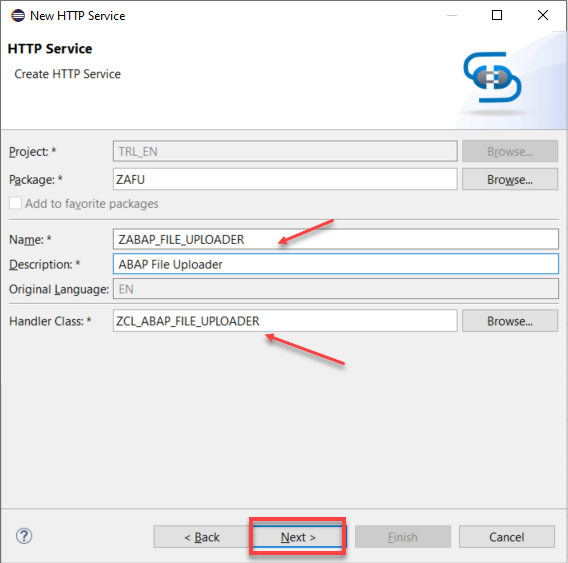This screenshot has height=563, width=568.
Task: Click the Original Language field EN
Action: click(x=336, y=289)
